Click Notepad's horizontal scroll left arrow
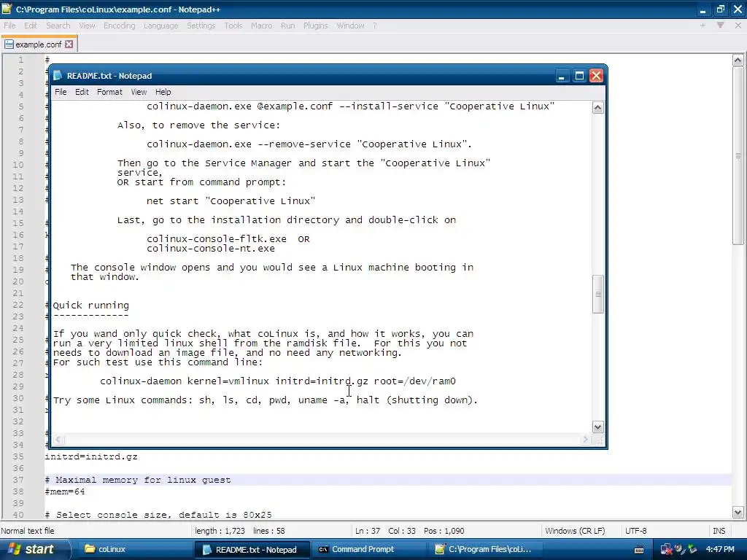 58,440
